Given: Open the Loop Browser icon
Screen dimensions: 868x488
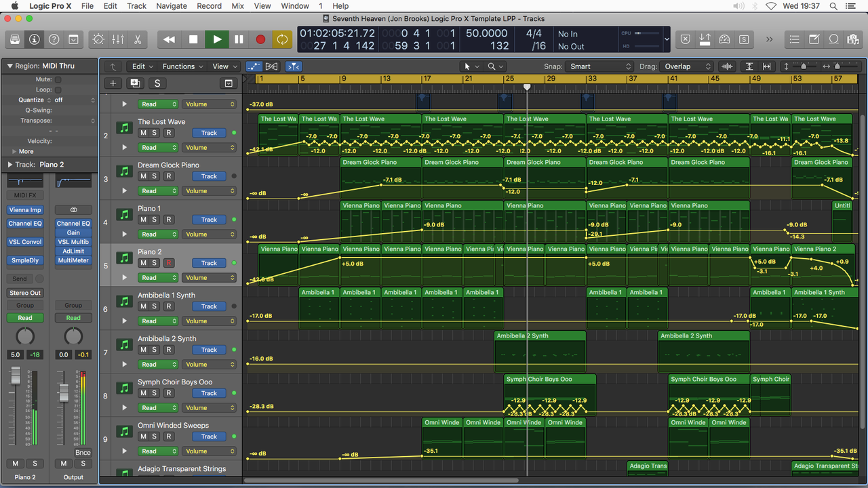Looking at the screenshot, I should tap(834, 39).
